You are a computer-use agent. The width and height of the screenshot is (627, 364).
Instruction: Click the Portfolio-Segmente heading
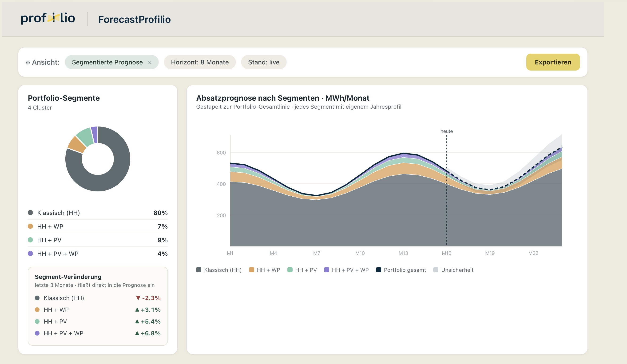click(64, 98)
